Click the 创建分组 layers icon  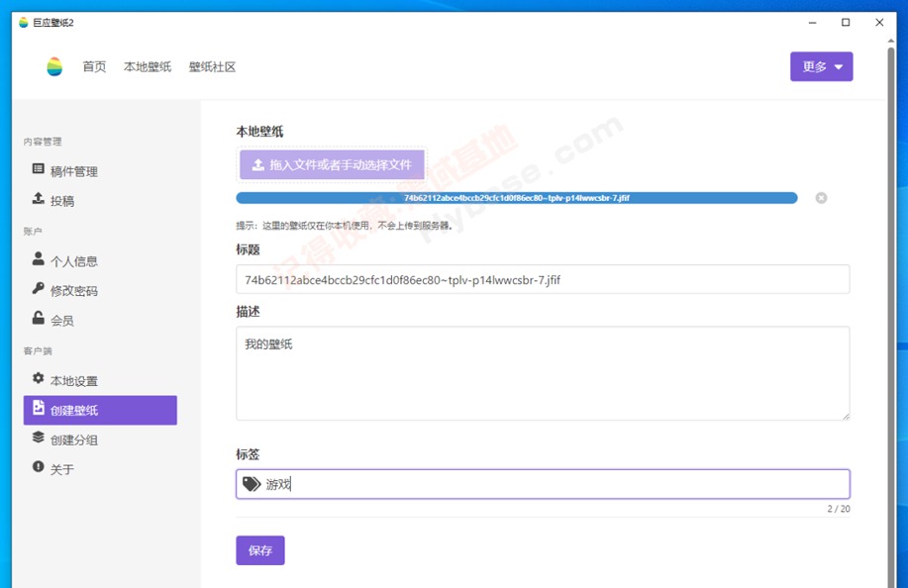39,437
